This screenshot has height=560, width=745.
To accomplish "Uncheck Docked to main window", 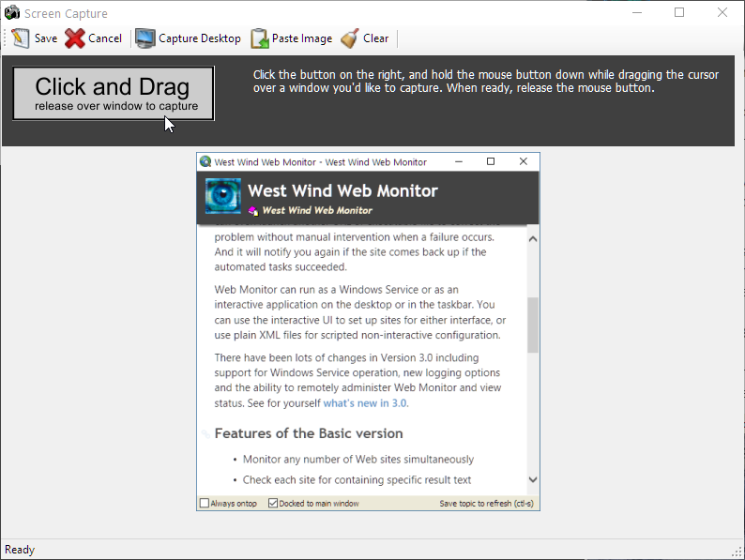I will point(273,503).
